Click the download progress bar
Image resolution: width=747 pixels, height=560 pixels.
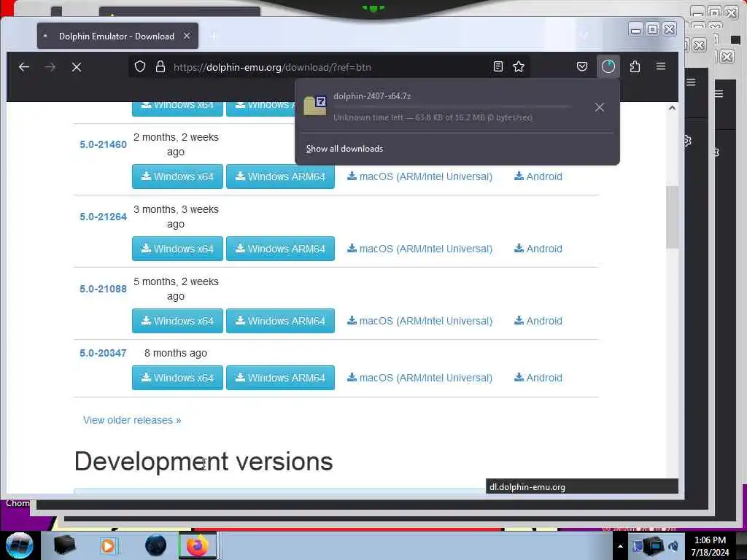(452, 106)
